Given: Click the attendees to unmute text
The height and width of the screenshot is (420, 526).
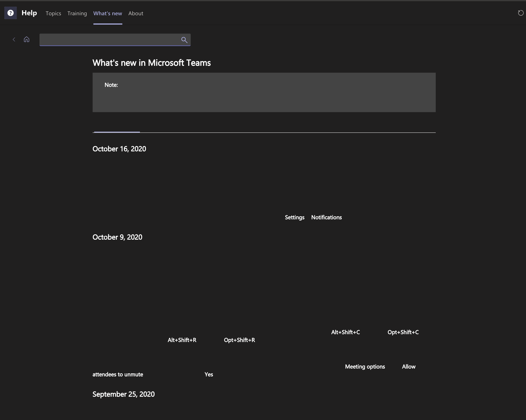Looking at the screenshot, I should 118,374.
